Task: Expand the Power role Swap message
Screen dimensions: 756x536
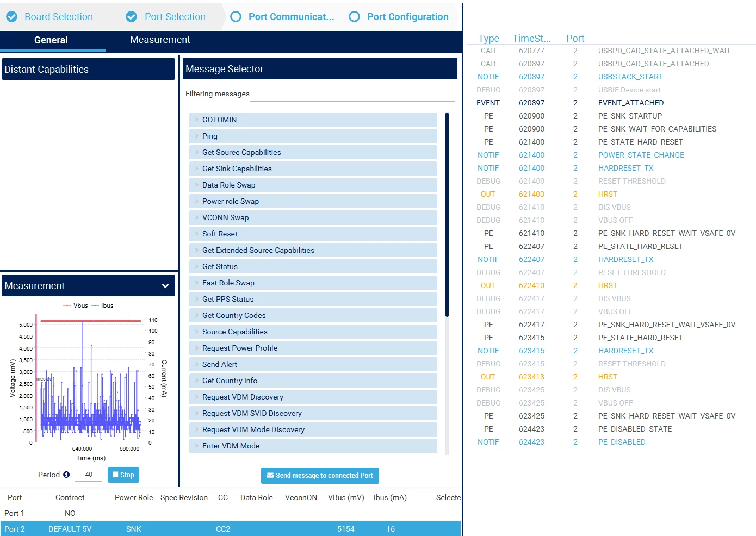Action: [313, 201]
